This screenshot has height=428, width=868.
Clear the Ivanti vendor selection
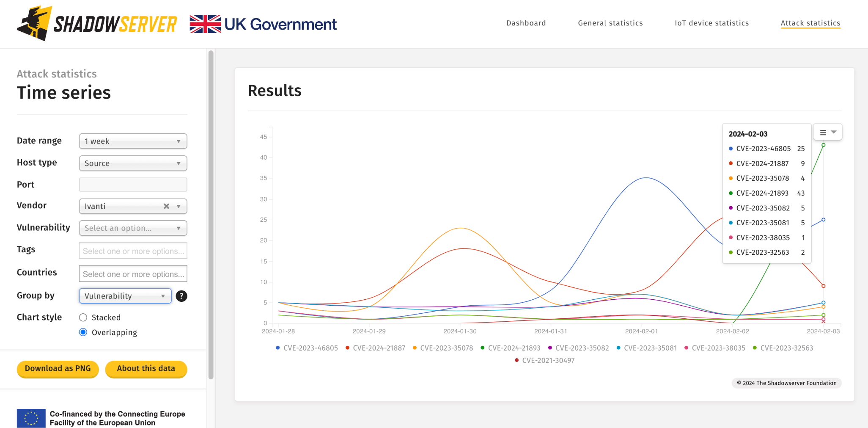(166, 206)
